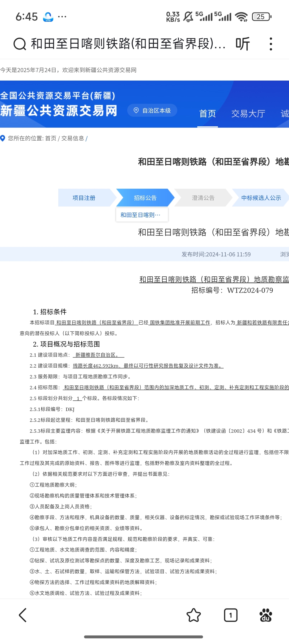Click the heading 1. 招标条件
289x644 pixels.
pos(50,312)
